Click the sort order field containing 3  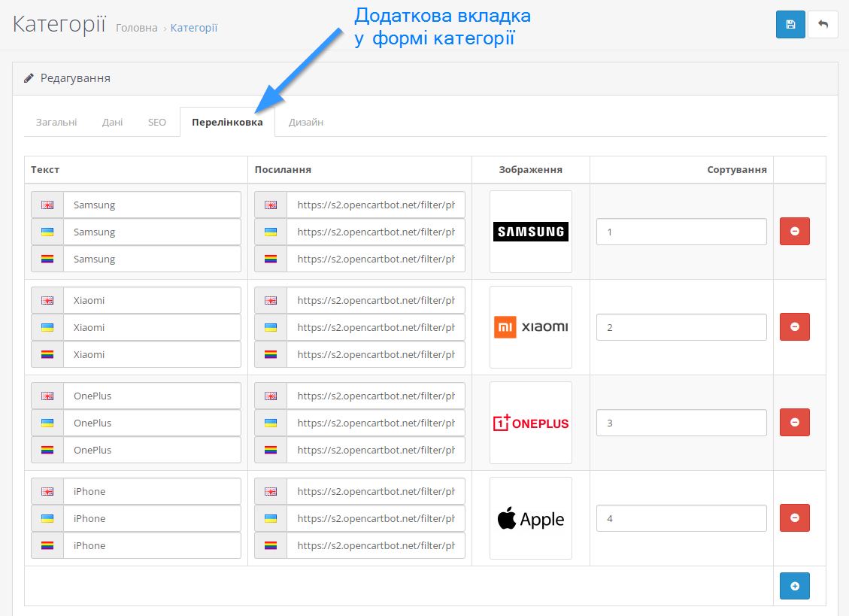point(681,423)
